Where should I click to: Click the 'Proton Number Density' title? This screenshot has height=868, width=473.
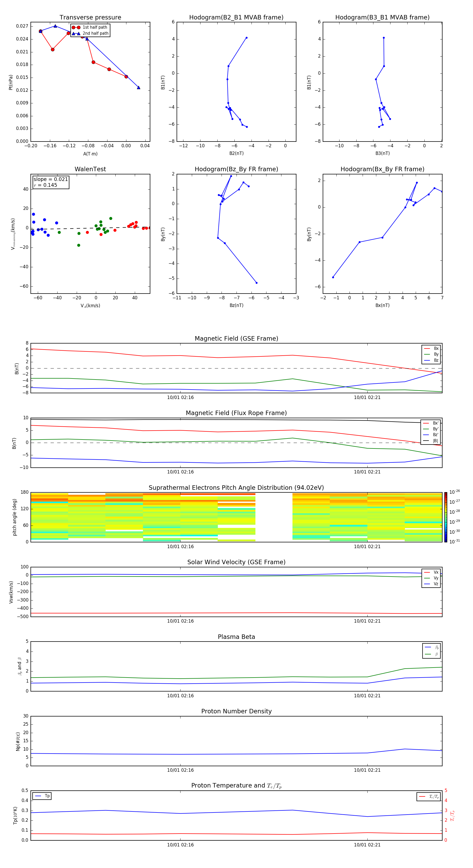[x=236, y=712]
